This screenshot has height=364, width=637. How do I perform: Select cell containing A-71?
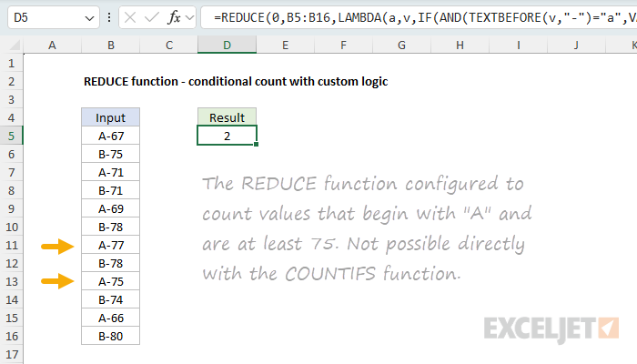(x=110, y=172)
